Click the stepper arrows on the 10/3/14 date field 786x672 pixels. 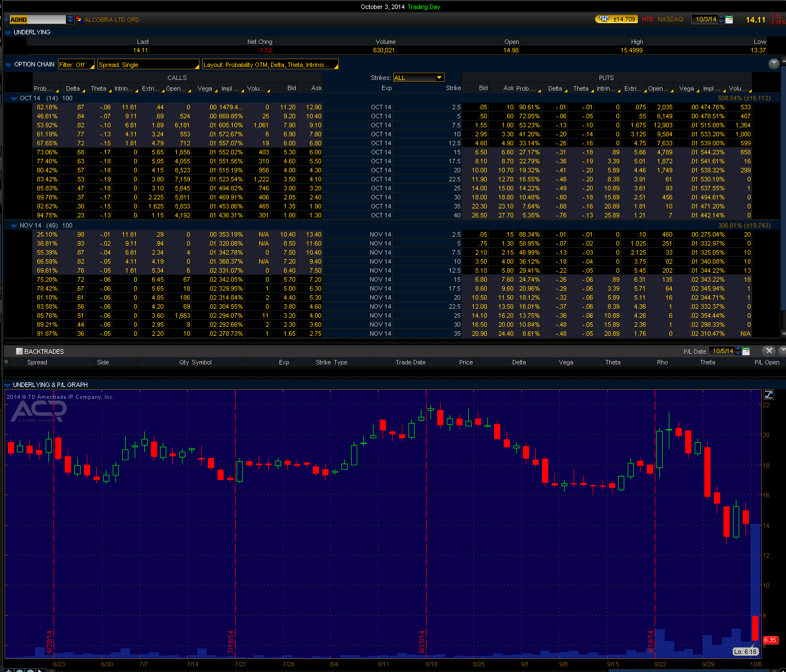pyautogui.click(x=722, y=19)
